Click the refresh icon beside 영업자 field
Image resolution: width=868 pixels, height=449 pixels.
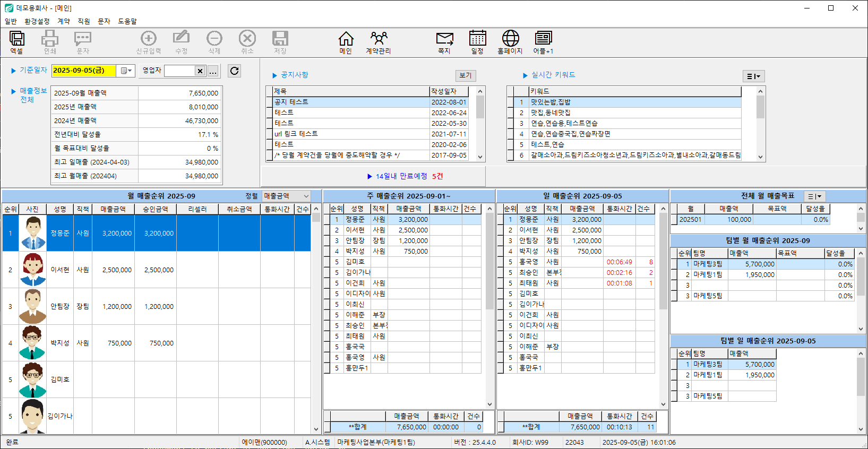(234, 71)
